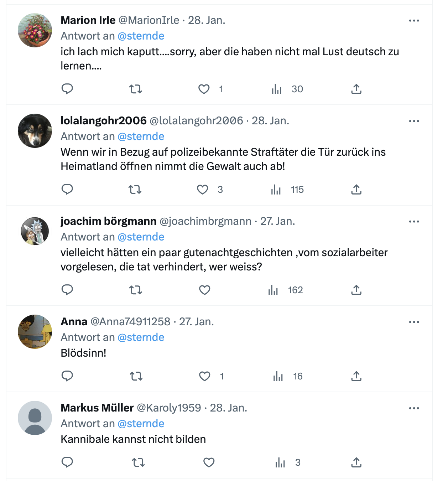The height and width of the screenshot is (481, 448).
Task: Reply to Markus Müller's tweet
Action: click(67, 462)
